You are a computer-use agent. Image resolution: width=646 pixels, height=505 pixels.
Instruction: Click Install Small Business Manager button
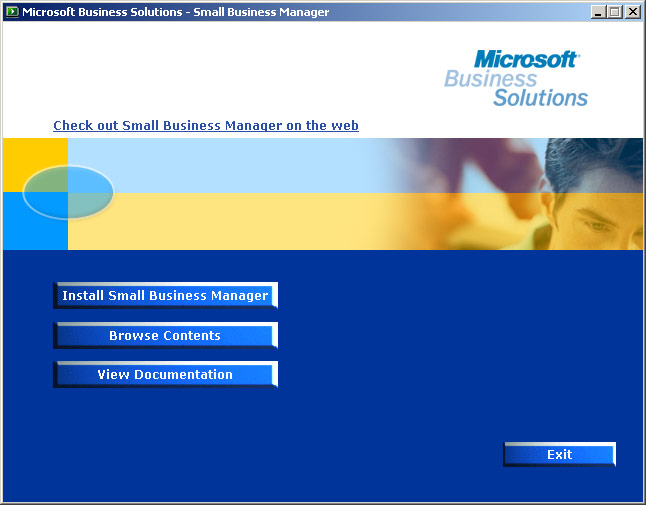[x=165, y=295]
